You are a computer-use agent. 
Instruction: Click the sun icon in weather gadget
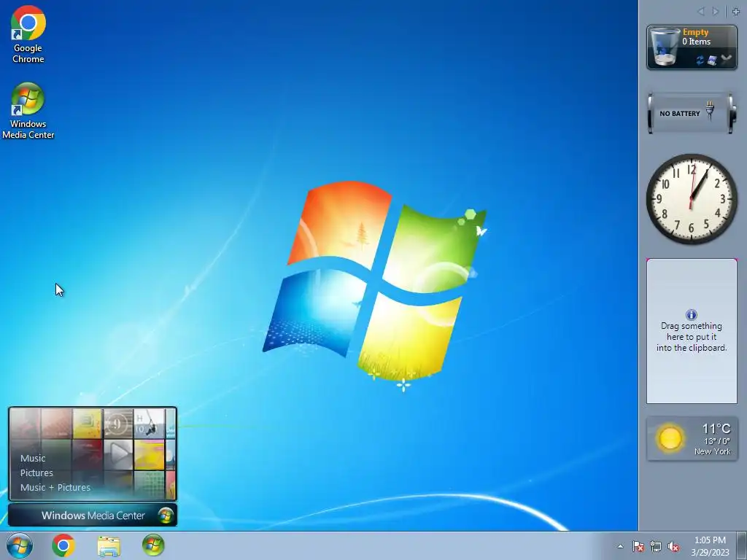670,438
